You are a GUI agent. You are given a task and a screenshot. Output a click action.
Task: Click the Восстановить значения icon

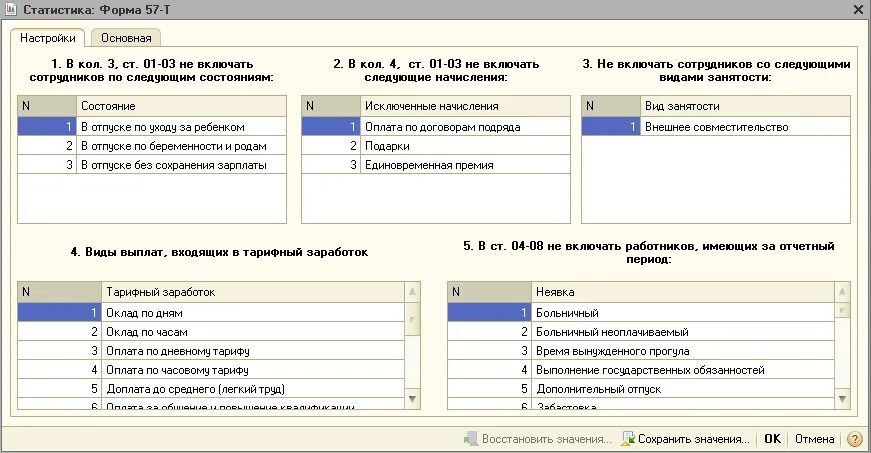click(x=471, y=439)
